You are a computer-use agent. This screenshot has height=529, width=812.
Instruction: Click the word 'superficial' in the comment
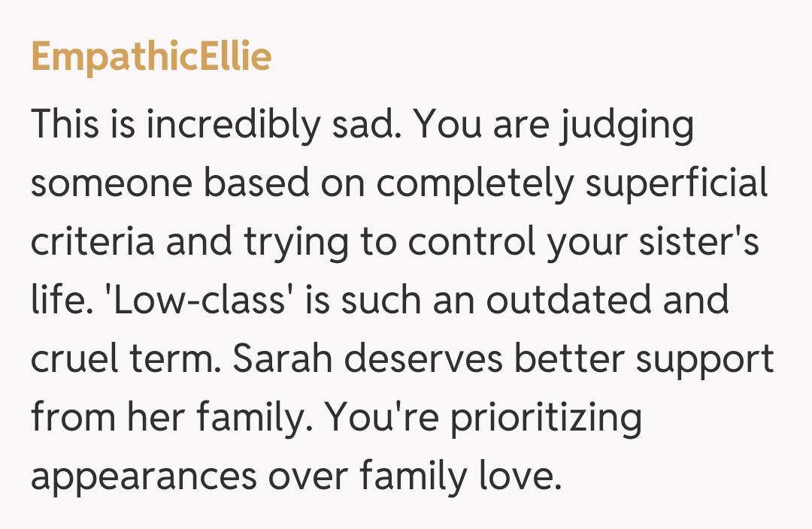point(677,184)
